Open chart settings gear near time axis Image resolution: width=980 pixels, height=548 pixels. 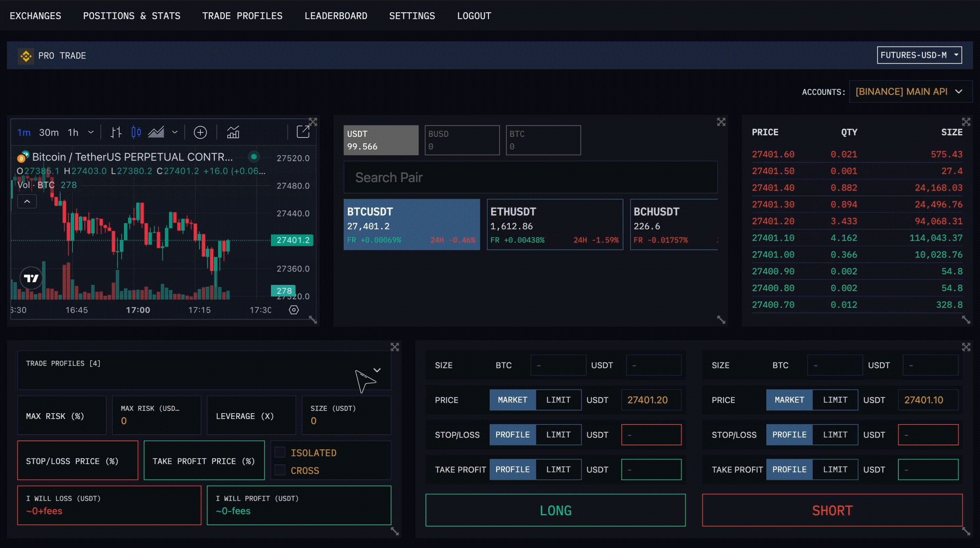(294, 310)
